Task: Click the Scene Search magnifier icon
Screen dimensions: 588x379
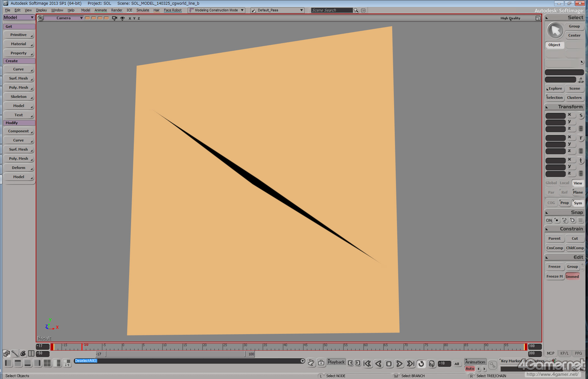Action: click(x=356, y=10)
